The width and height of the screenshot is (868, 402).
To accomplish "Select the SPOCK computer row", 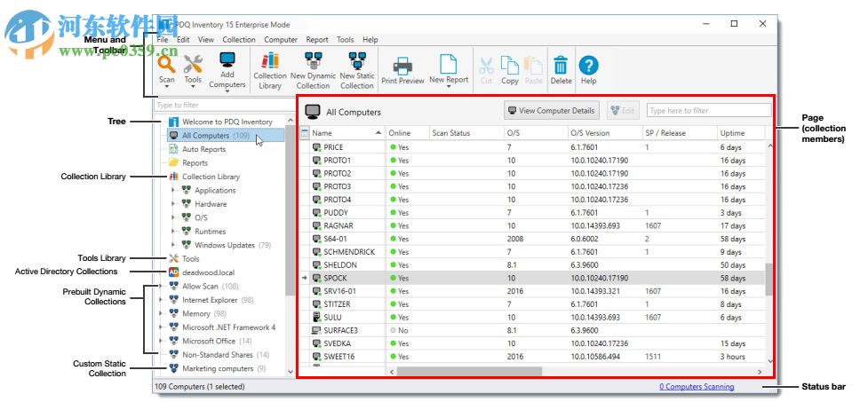I will [x=531, y=278].
